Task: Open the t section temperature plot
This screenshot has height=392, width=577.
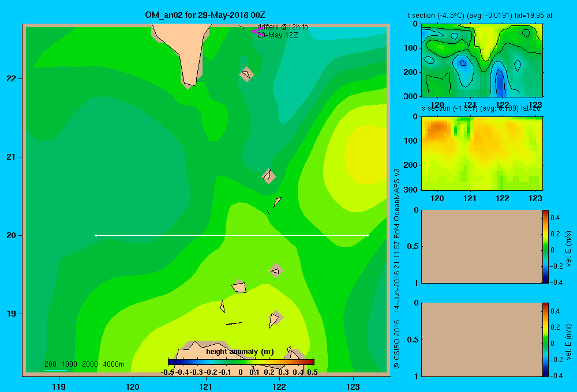Action: coord(482,61)
